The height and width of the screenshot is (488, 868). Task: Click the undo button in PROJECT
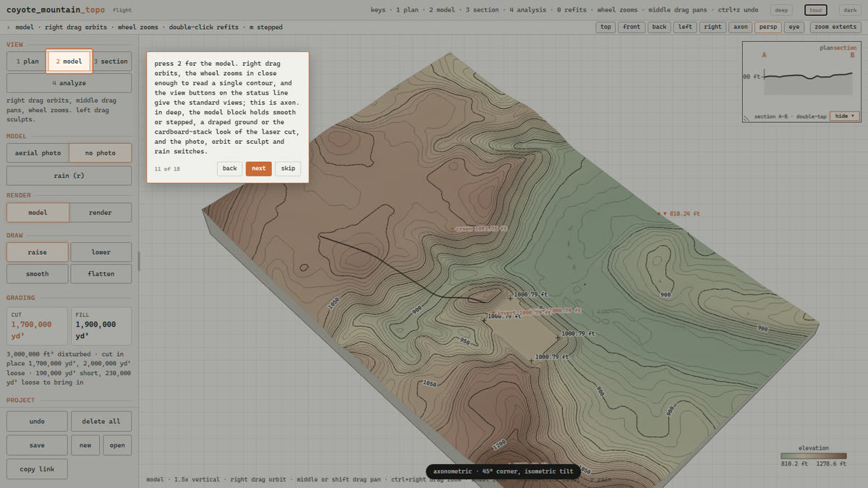[37, 421]
